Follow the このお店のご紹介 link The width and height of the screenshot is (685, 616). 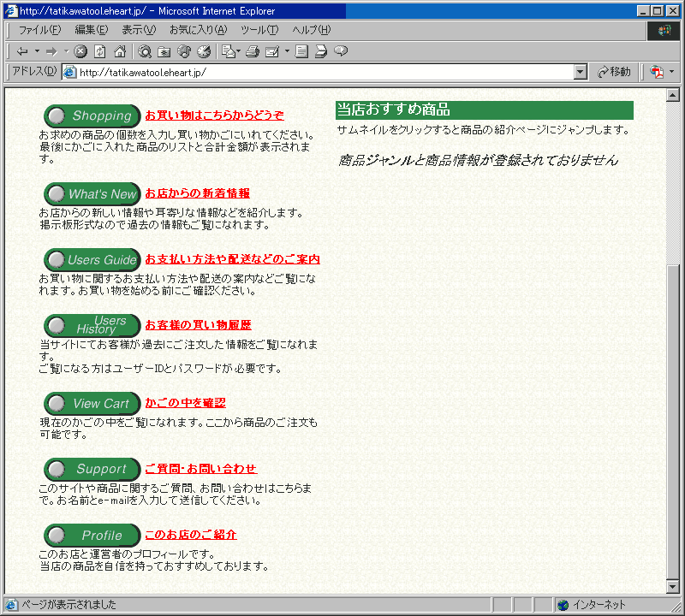coord(191,535)
